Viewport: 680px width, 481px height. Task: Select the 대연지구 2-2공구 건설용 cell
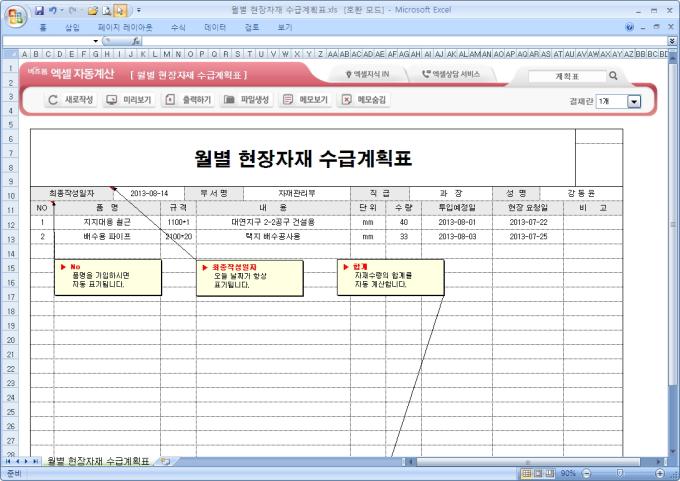click(273, 222)
